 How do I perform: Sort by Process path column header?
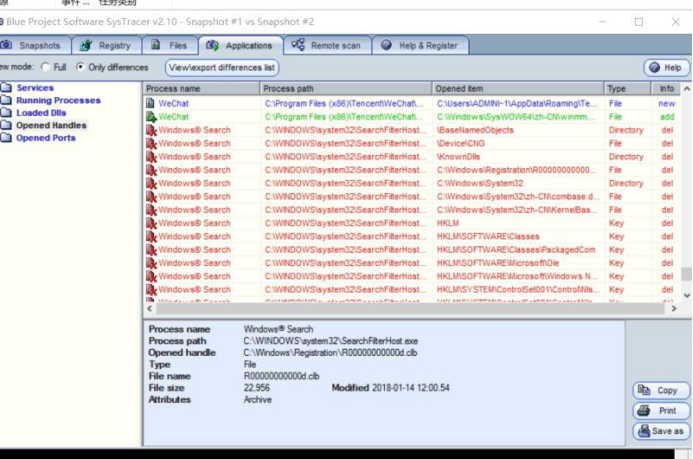click(x=346, y=88)
